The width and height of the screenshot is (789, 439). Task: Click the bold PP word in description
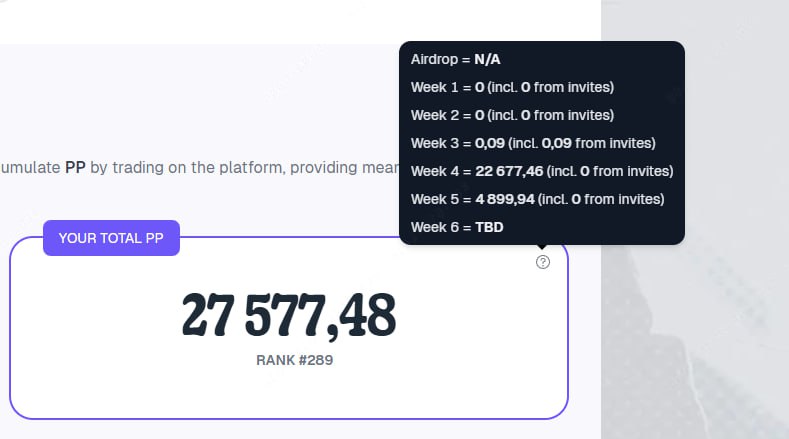[75, 167]
